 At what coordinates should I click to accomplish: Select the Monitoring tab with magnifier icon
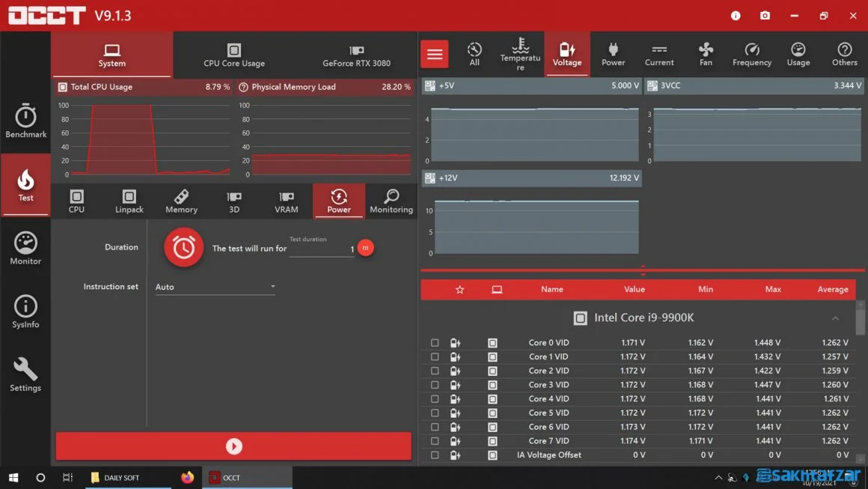pyautogui.click(x=391, y=201)
